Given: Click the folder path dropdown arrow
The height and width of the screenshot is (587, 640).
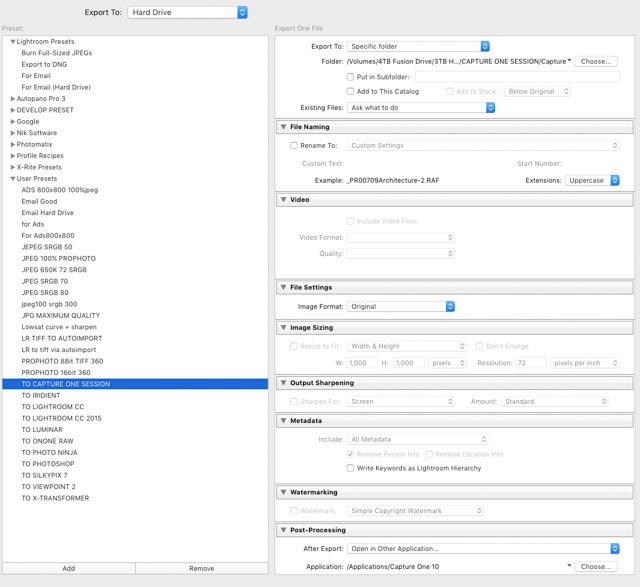Looking at the screenshot, I should (x=569, y=61).
